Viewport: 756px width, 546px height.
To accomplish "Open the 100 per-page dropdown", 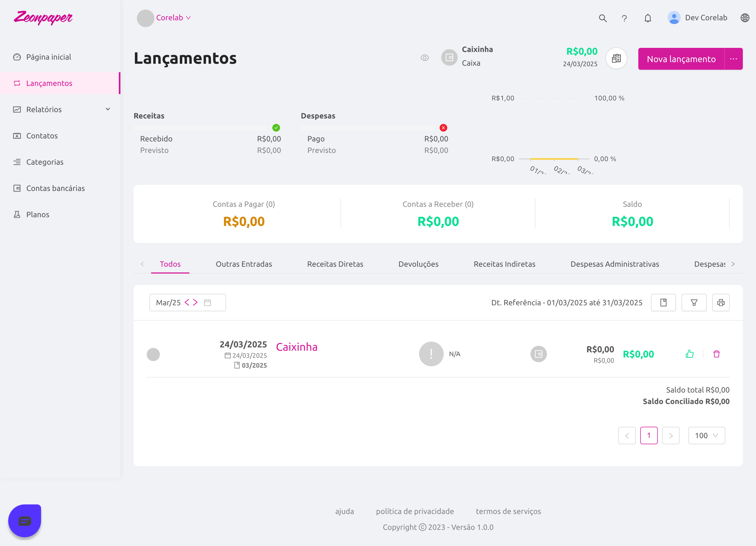I will click(706, 435).
